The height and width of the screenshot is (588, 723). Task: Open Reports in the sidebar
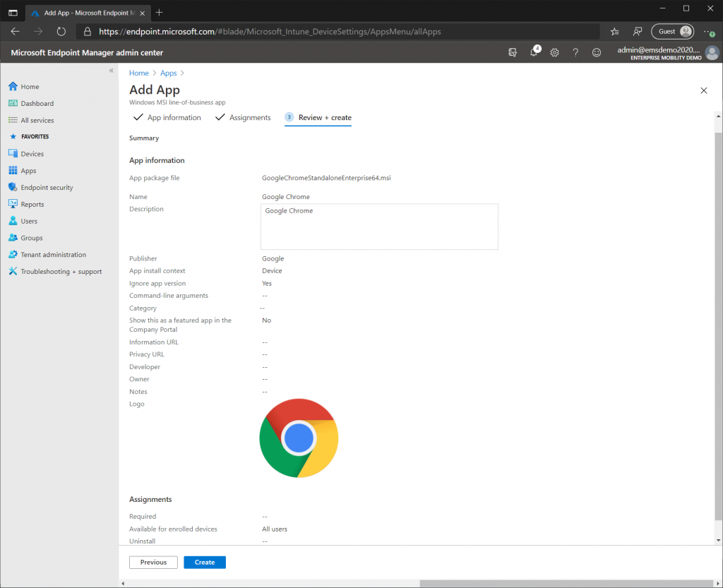pos(26,204)
